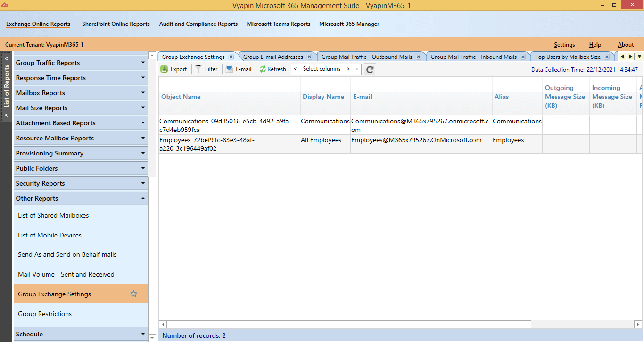The width and height of the screenshot is (644, 343).
Task: Click Employees@M365x795267.OnMicrosoft.com cell
Action: tap(421, 144)
